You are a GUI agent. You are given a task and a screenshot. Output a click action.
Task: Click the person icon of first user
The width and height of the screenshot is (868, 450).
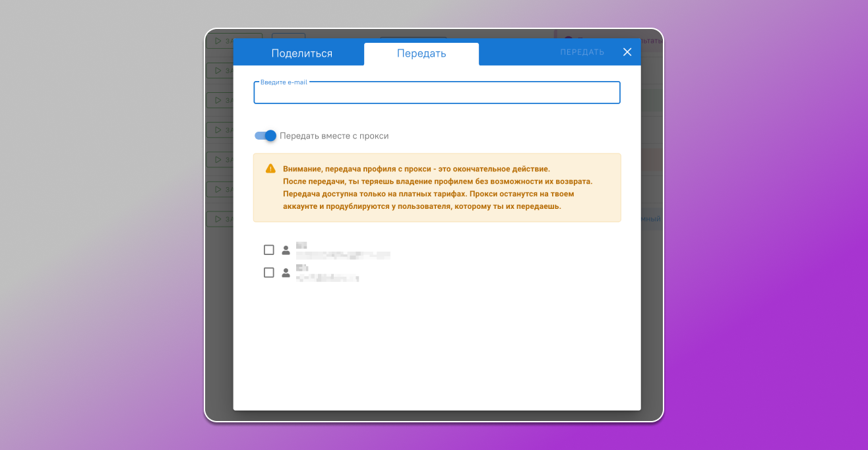pyautogui.click(x=286, y=250)
